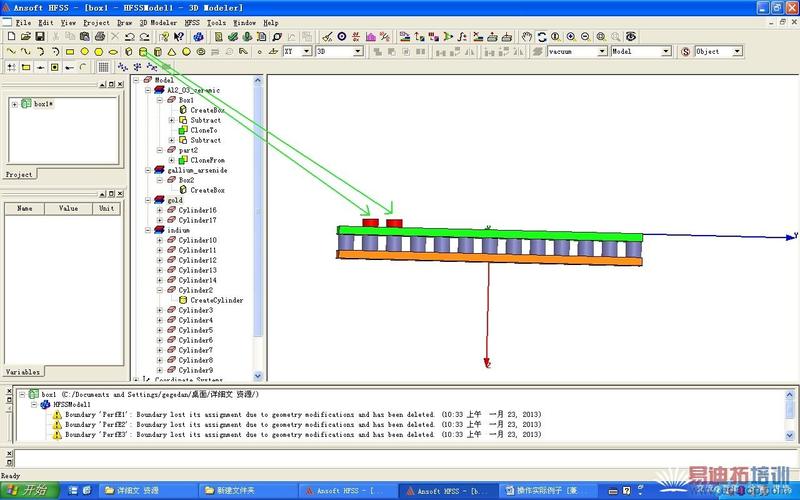This screenshot has width=800, height=500.
Task: Open the 3D Modeler menu
Action: coord(158,23)
